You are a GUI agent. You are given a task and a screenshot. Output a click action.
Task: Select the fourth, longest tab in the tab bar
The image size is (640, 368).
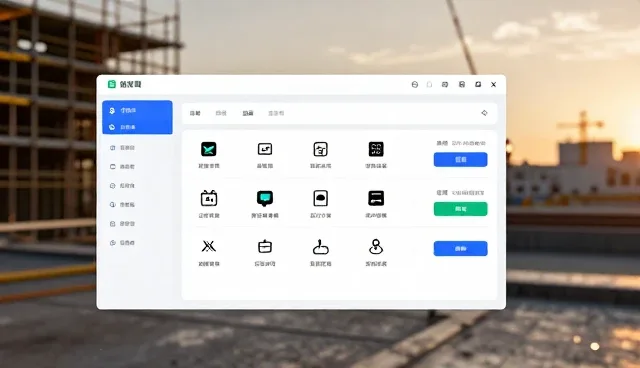coord(276,113)
